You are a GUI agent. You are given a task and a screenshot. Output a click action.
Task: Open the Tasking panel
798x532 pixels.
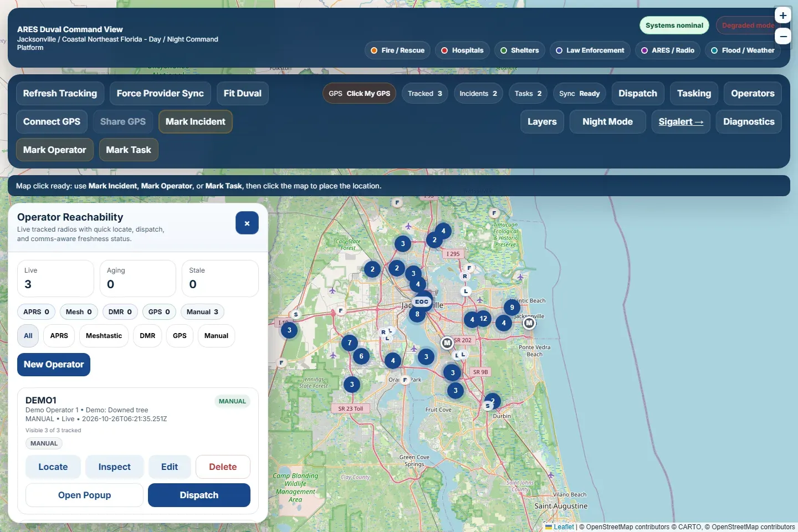point(694,94)
